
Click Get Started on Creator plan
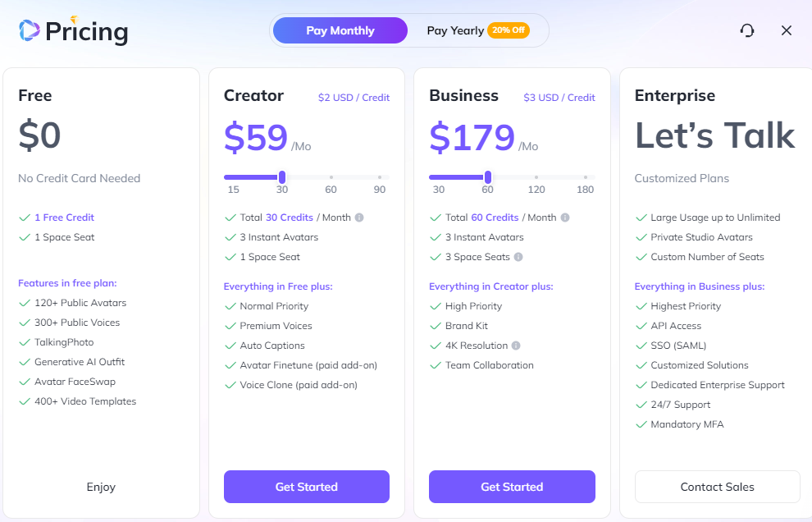(x=307, y=487)
